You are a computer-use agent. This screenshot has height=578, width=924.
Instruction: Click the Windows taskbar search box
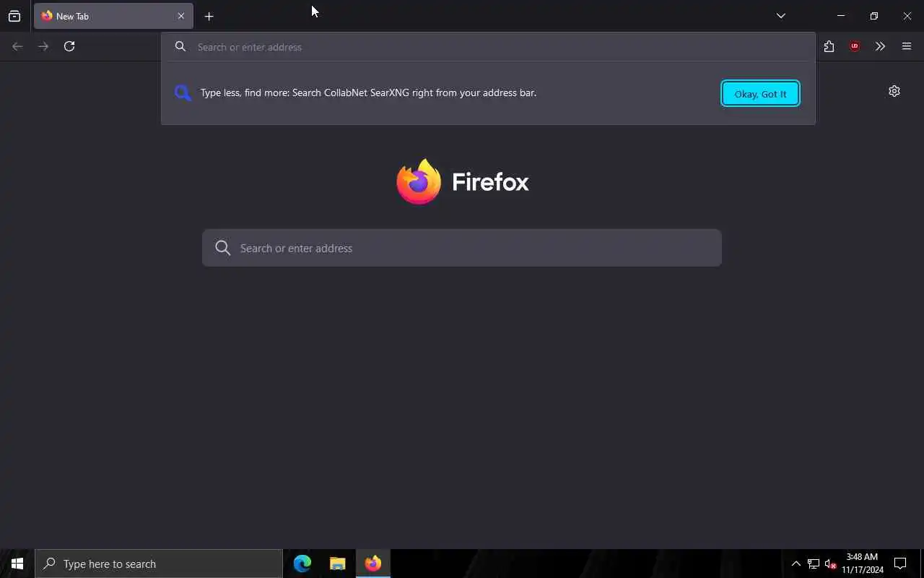(159, 564)
